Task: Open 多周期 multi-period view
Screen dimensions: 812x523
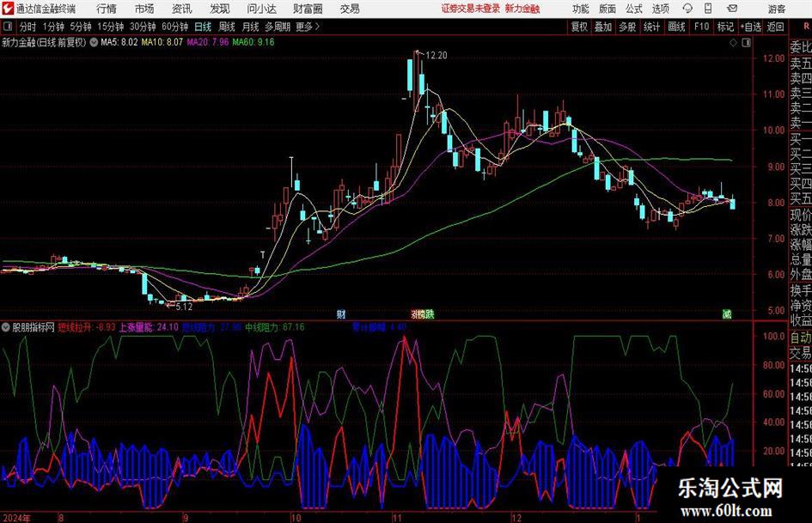Action: 278,27
